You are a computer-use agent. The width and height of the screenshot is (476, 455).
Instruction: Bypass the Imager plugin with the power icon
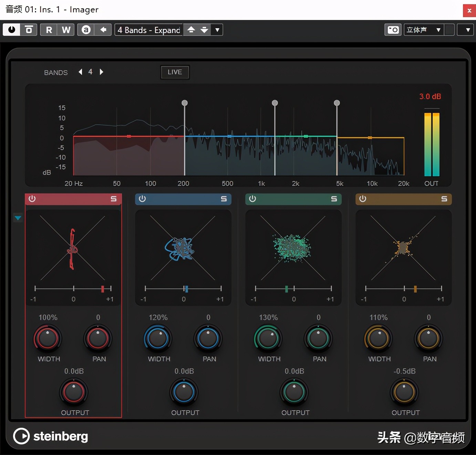point(11,30)
